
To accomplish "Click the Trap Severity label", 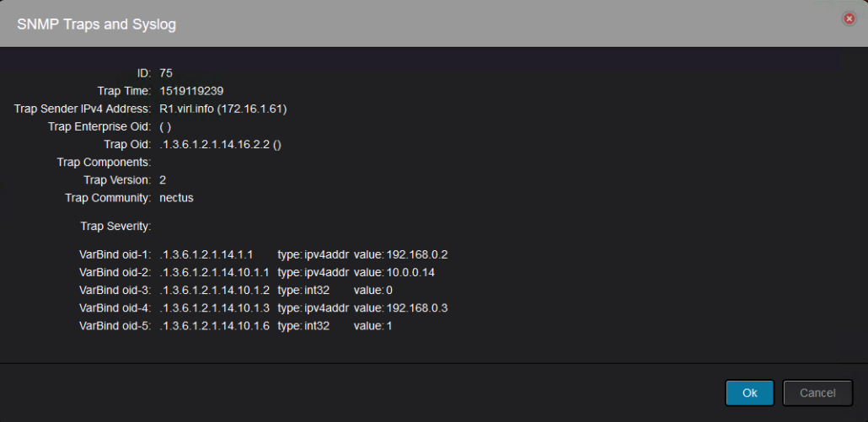I will [115, 227].
